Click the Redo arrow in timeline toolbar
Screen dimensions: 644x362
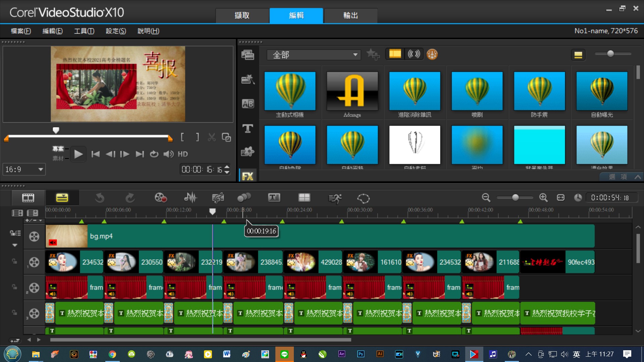[130, 198]
